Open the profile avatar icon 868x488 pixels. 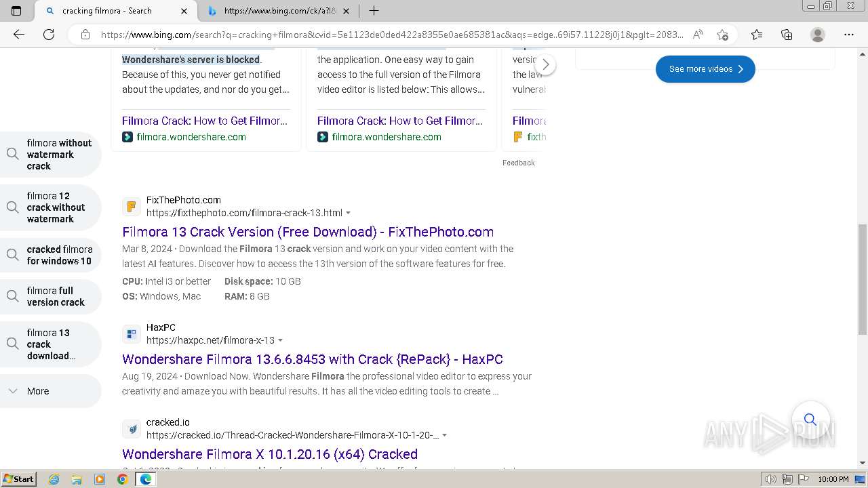[818, 35]
